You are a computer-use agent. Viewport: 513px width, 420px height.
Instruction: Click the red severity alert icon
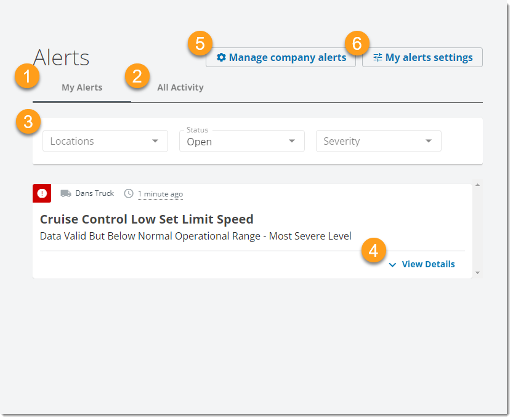(x=42, y=193)
